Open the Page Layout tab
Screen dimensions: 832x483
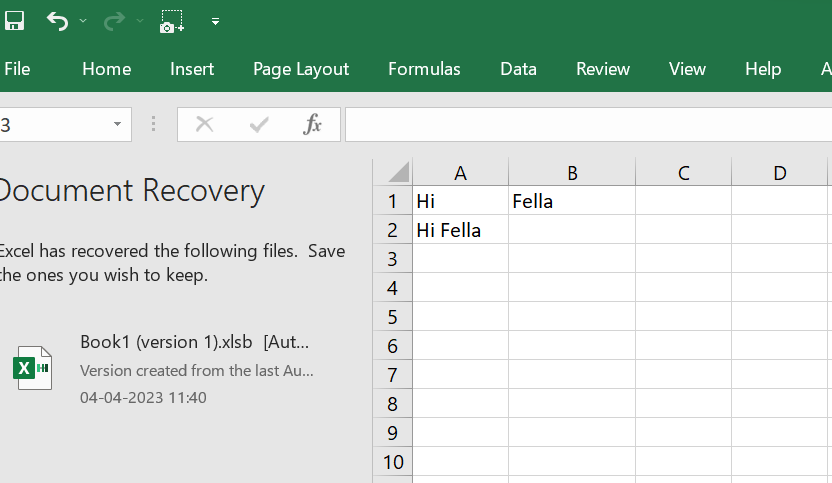tap(301, 69)
